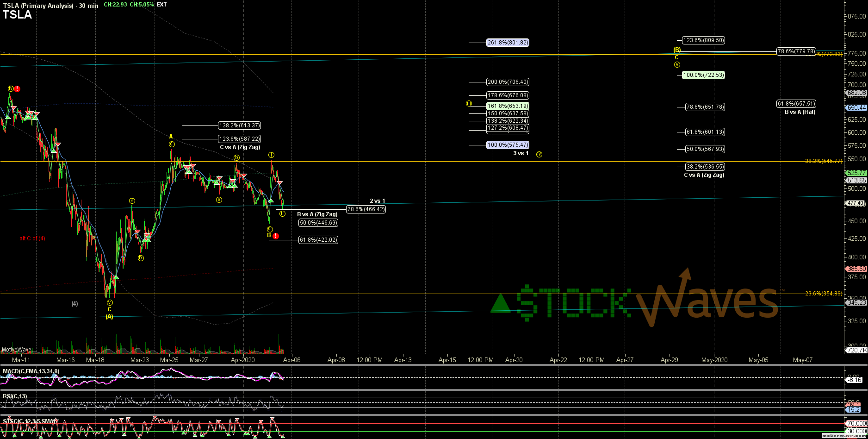Select the circled ii wave label
Viewport: 868px width, 439px height.
(x=282, y=213)
